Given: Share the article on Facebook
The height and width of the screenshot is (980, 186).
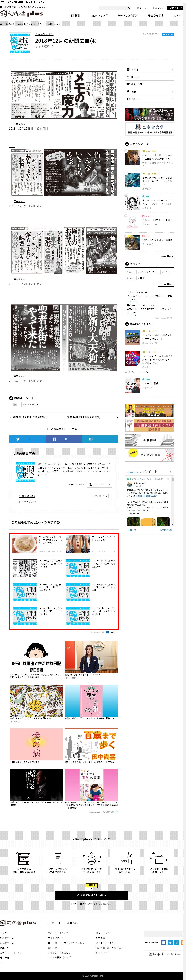Looking at the screenshot, I should [64, 439].
